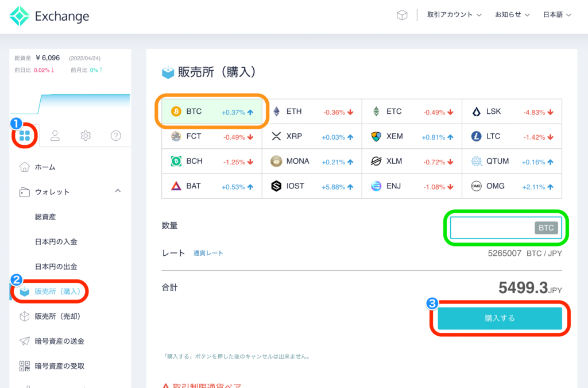
Task: Open 暗号資産の送金 menu item
Action: (52, 341)
